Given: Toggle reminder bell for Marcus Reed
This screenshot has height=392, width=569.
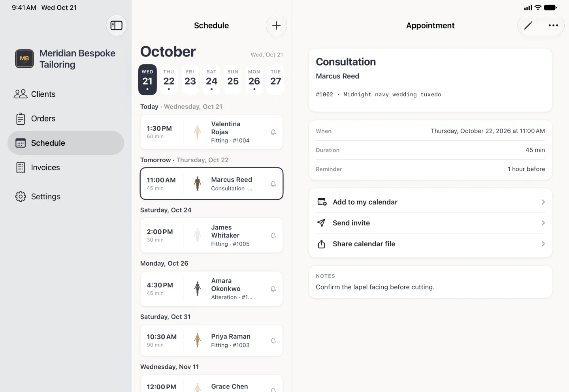Looking at the screenshot, I should click(273, 184).
